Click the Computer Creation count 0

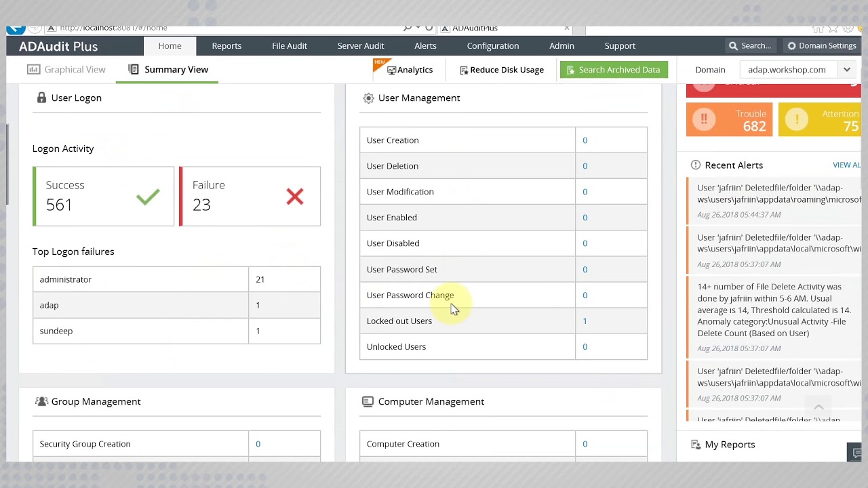(x=585, y=444)
